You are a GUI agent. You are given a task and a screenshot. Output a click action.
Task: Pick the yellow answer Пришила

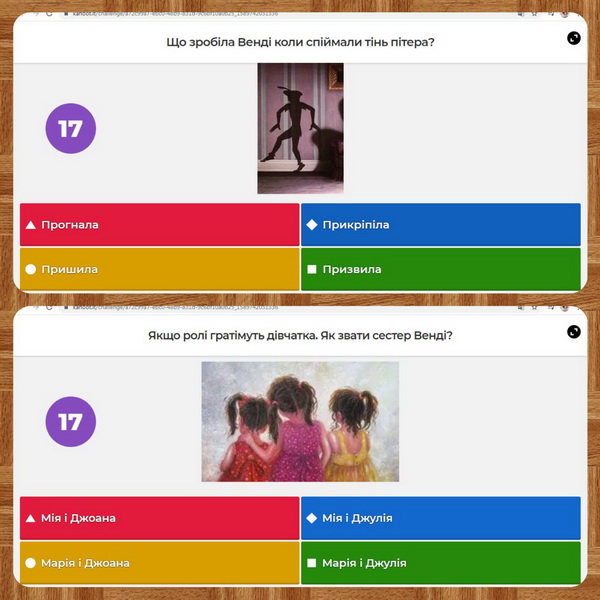click(160, 269)
